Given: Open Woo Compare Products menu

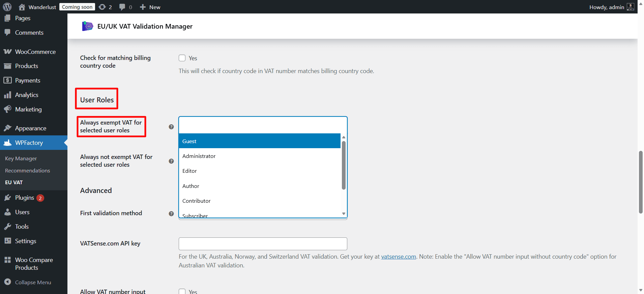Looking at the screenshot, I should tap(34, 264).
